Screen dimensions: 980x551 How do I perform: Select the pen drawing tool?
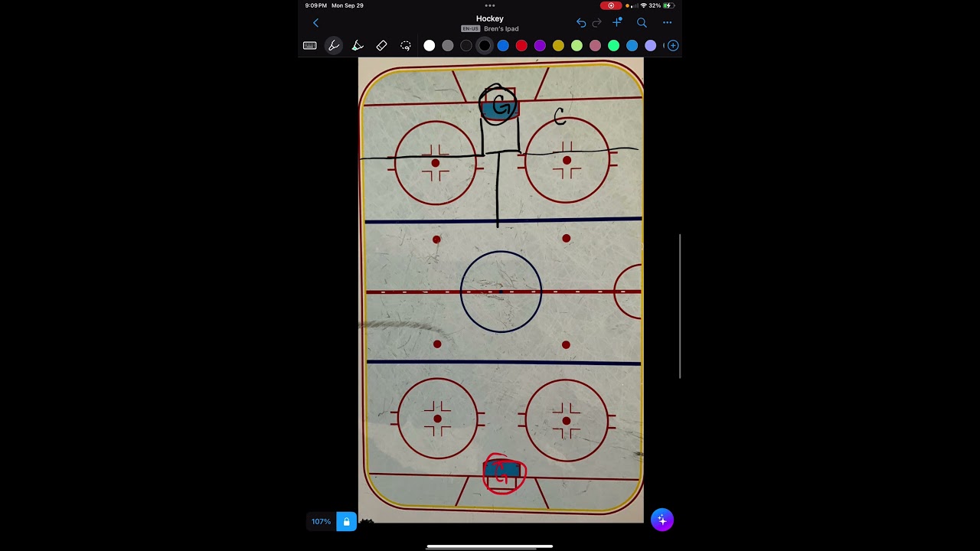point(334,46)
